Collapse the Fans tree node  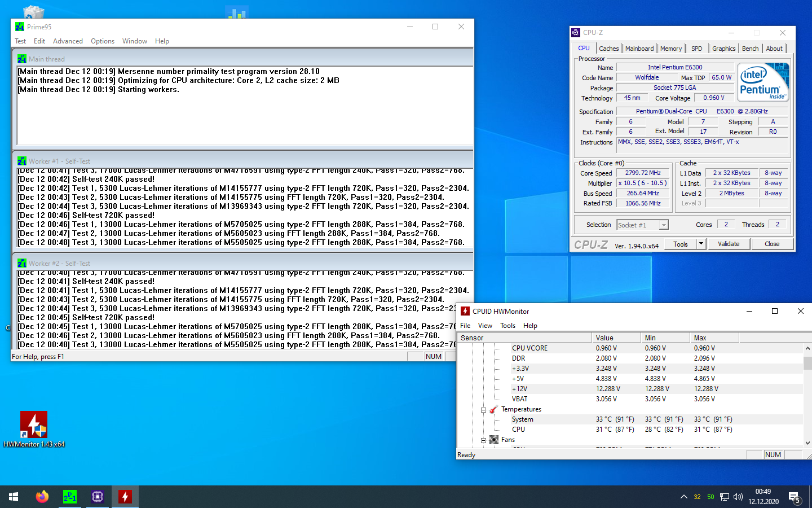pyautogui.click(x=483, y=440)
